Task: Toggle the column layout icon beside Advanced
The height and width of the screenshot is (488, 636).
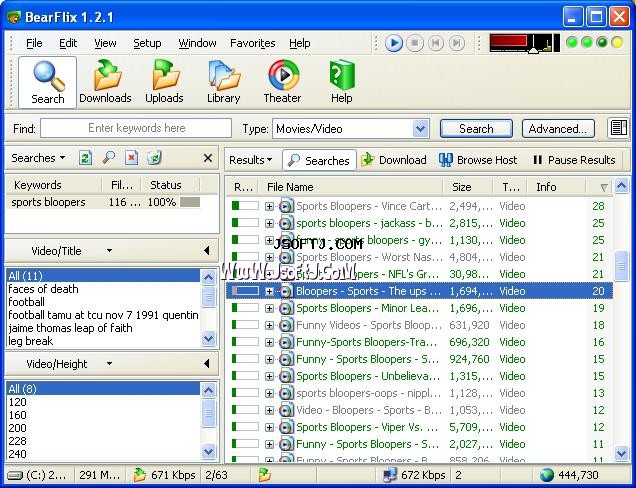Action: (x=618, y=128)
